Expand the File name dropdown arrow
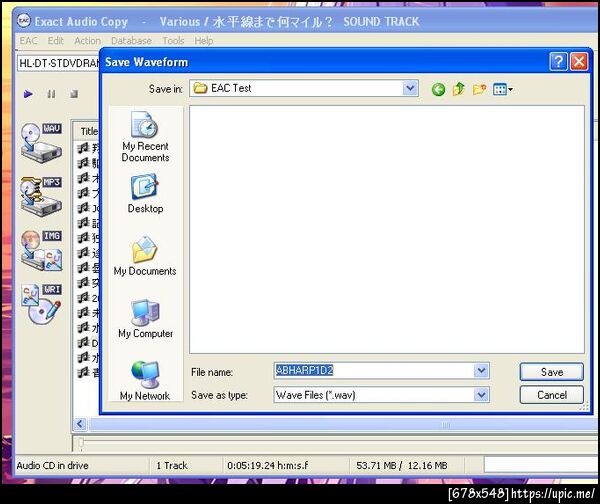The width and height of the screenshot is (600, 504). [481, 370]
